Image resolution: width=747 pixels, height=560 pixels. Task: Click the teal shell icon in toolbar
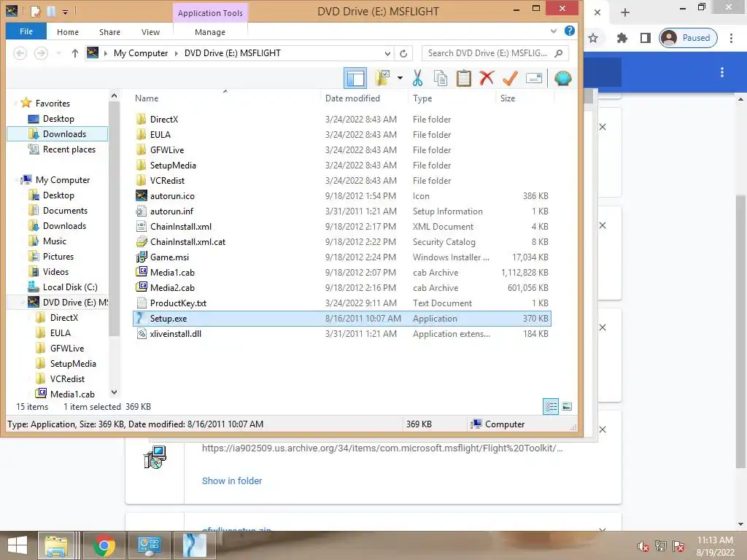click(562, 78)
